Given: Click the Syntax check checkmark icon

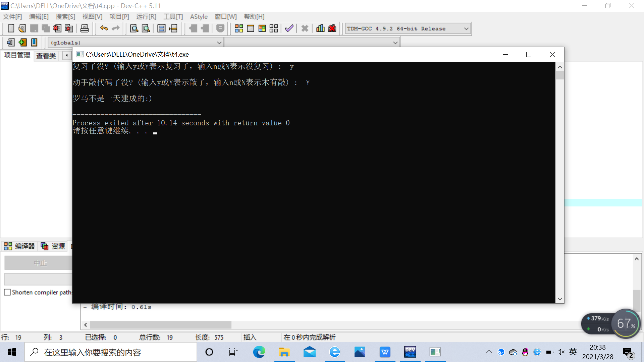Looking at the screenshot, I should tap(289, 28).
